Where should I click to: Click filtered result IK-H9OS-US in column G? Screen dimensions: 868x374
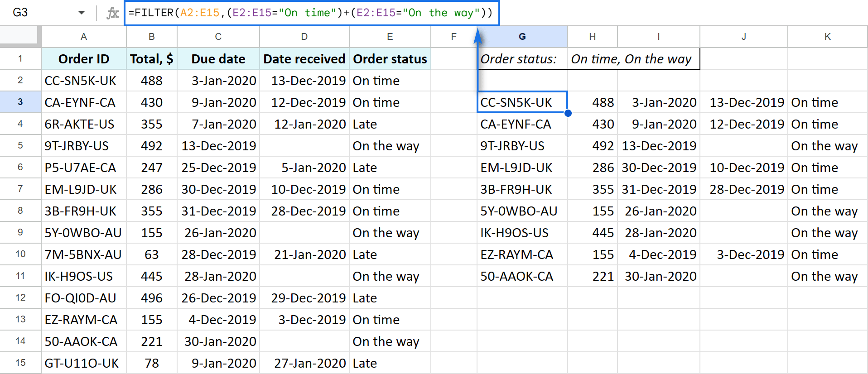[522, 233]
